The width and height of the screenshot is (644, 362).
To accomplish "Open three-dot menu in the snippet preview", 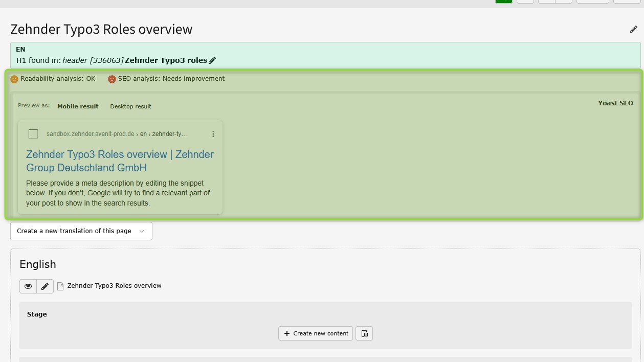I will pos(213,134).
